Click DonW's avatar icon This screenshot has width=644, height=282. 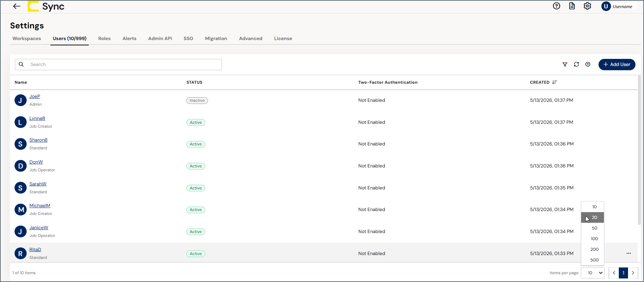click(21, 166)
